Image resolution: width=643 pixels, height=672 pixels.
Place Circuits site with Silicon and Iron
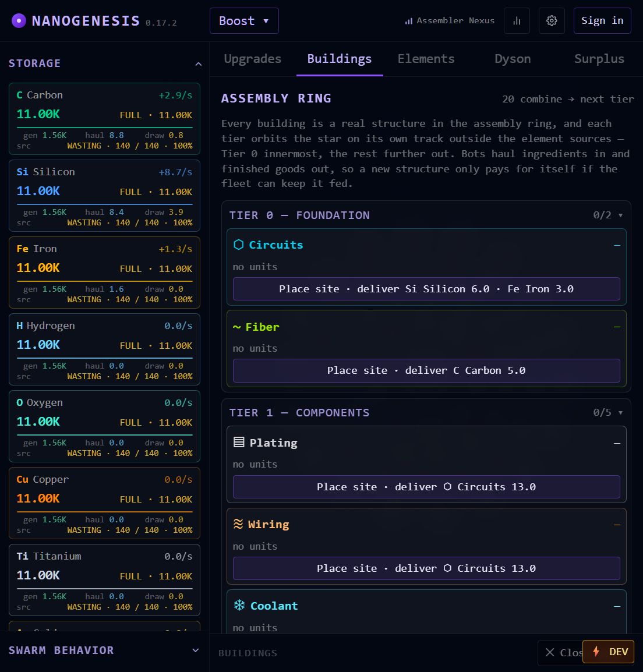click(426, 289)
